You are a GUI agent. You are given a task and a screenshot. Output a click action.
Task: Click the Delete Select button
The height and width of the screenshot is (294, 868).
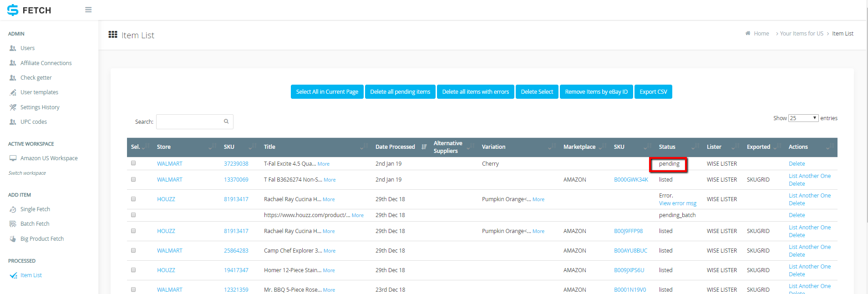537,91
